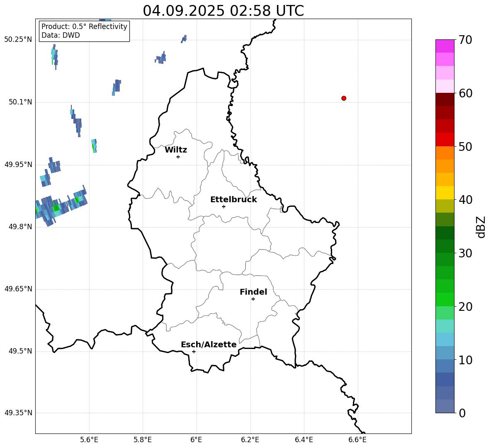This screenshot has width=491, height=448.
Task: Click the 20 value on colorbar
Action: click(x=465, y=307)
